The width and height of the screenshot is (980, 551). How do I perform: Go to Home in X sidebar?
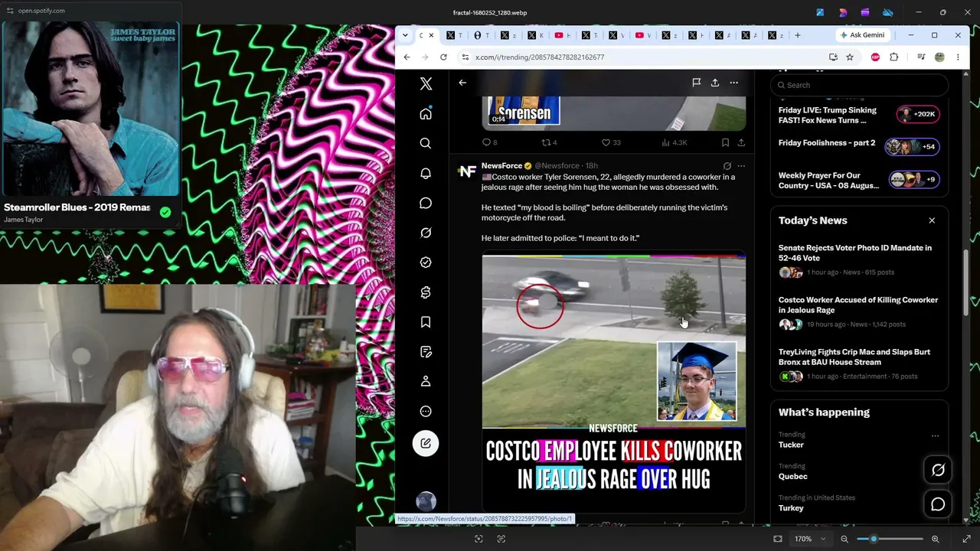pos(426,114)
